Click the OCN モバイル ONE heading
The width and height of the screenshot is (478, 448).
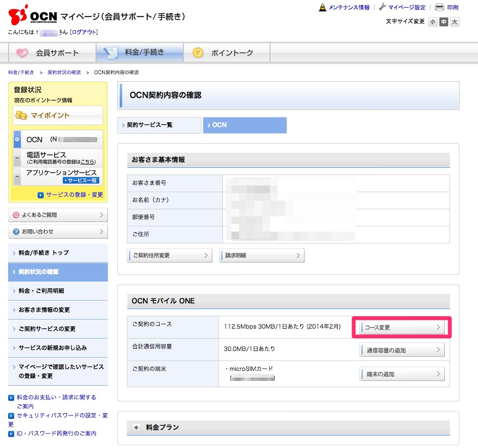[163, 301]
